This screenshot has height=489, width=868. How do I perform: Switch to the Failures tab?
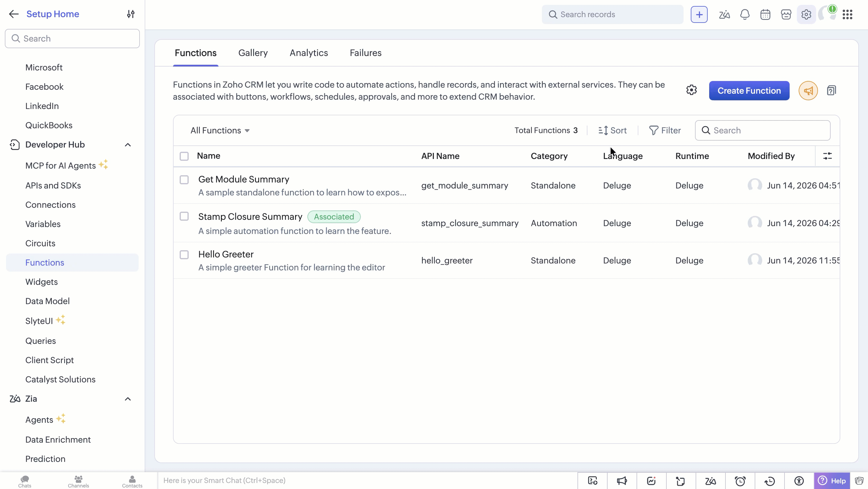[366, 53]
